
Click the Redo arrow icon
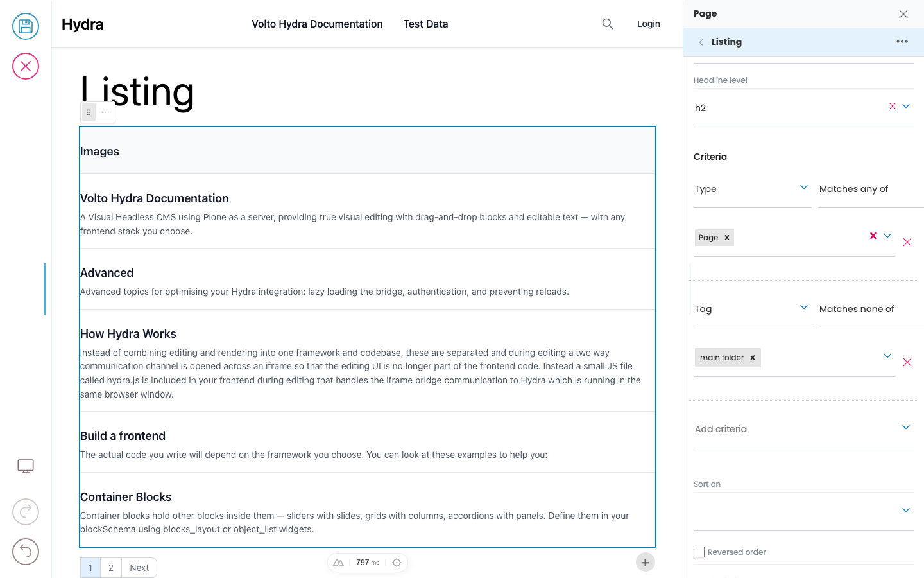pos(26,512)
